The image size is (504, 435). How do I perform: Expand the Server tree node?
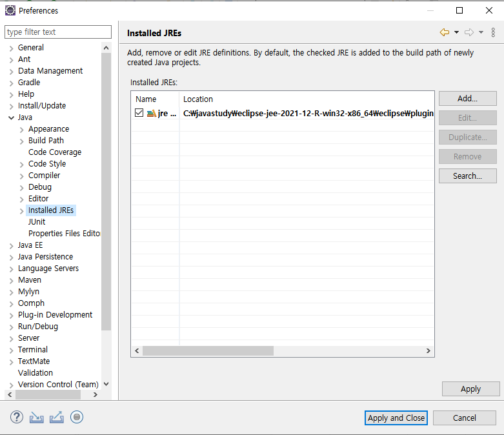11,339
